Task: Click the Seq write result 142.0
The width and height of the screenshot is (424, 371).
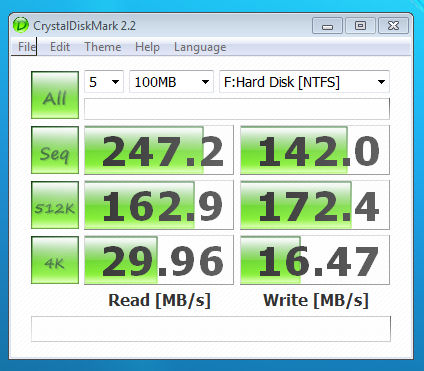Action: [315, 150]
